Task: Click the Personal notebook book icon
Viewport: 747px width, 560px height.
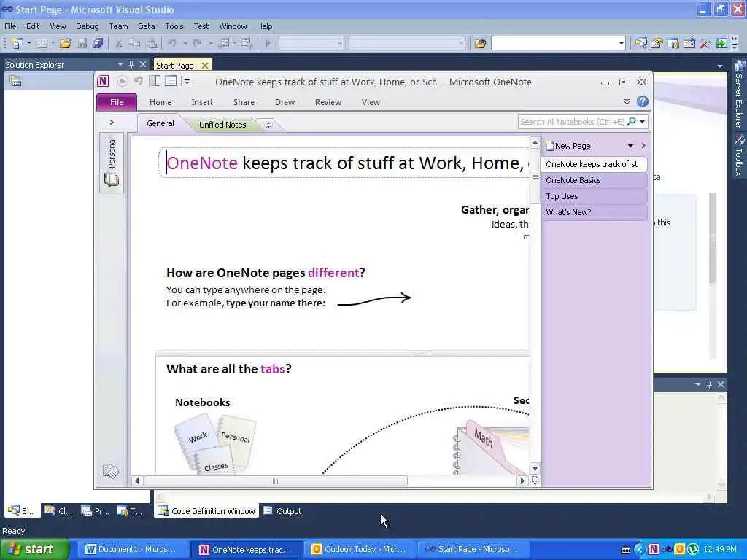Action: point(112,179)
